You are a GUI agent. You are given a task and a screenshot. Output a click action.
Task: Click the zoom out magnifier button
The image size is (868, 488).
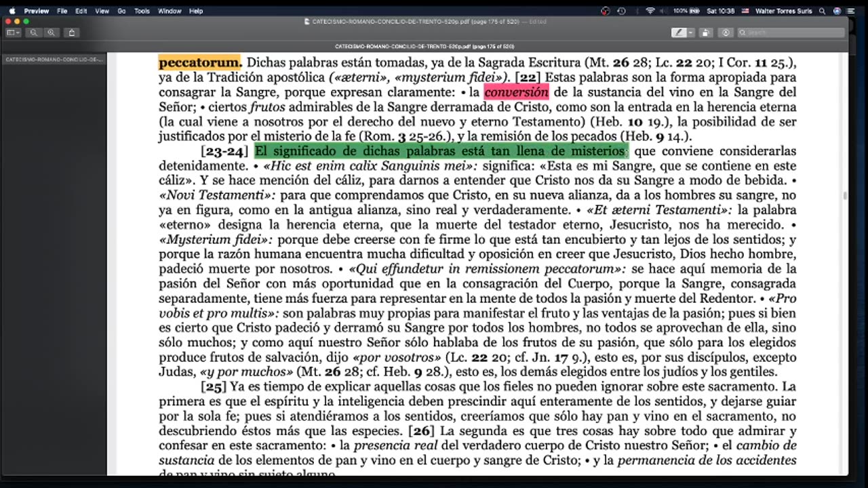pos(33,33)
